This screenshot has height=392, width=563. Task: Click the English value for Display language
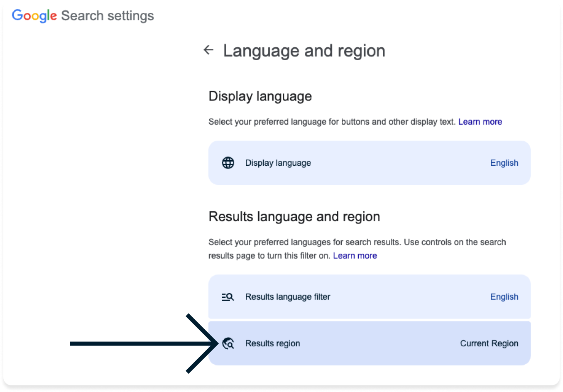504,163
